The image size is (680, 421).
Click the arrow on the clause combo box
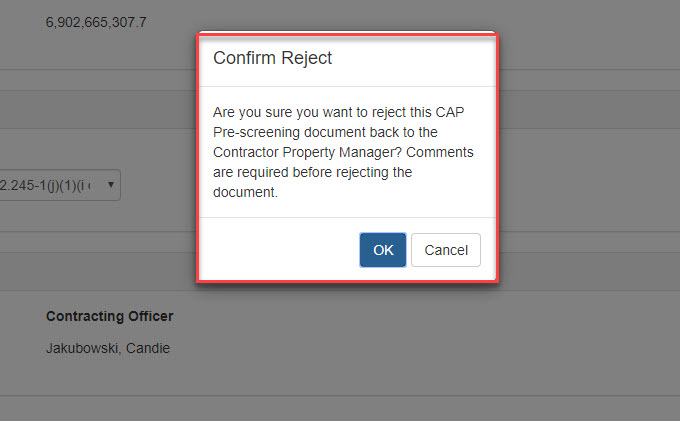(110, 185)
